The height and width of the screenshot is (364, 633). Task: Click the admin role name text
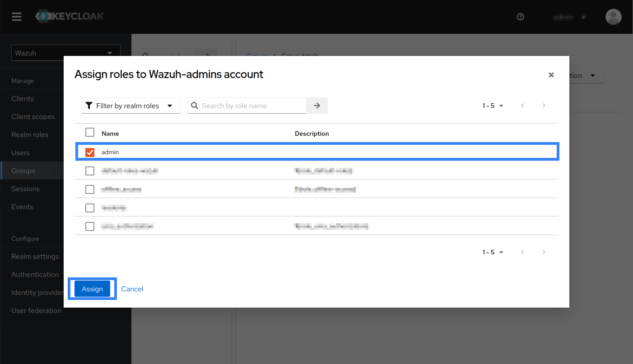(x=110, y=152)
